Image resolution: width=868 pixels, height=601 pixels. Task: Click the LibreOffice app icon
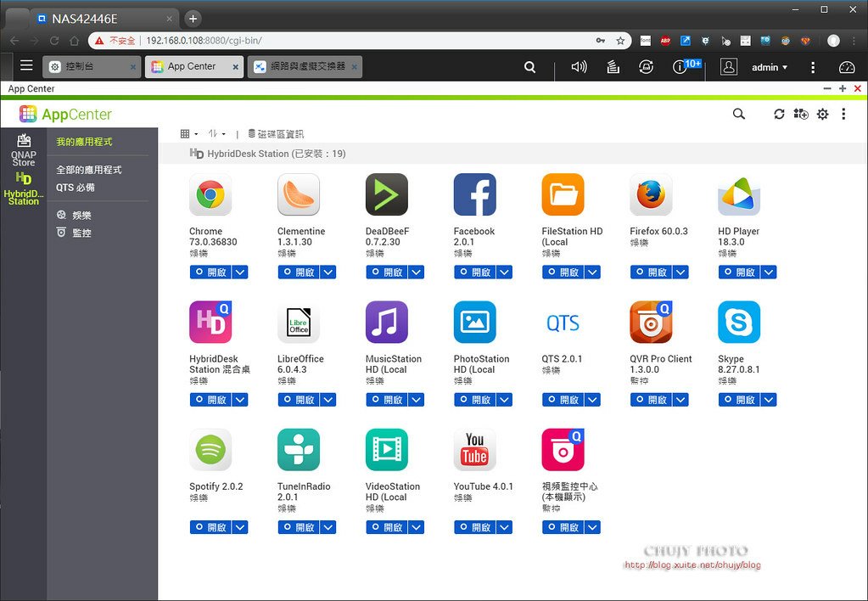tap(299, 322)
